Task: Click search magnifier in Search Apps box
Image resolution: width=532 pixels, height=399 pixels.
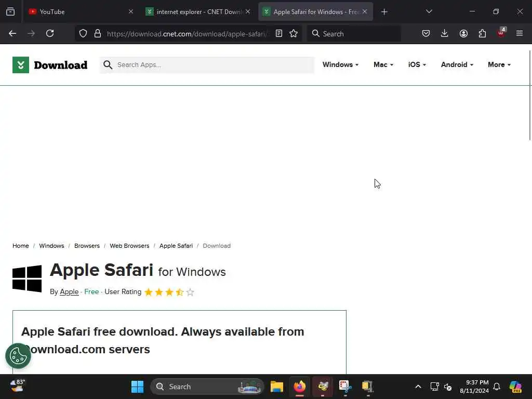Action: (x=108, y=65)
